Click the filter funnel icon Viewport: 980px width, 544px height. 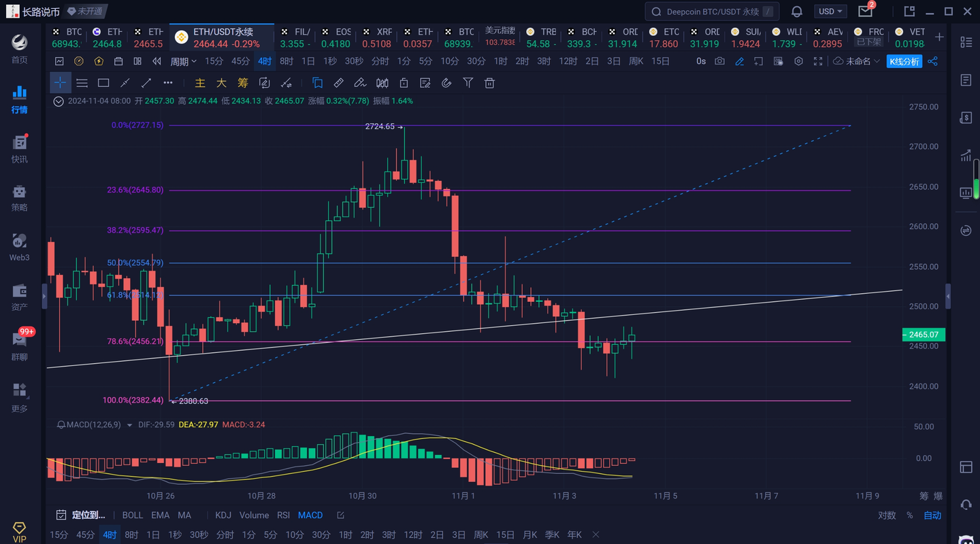pos(468,83)
